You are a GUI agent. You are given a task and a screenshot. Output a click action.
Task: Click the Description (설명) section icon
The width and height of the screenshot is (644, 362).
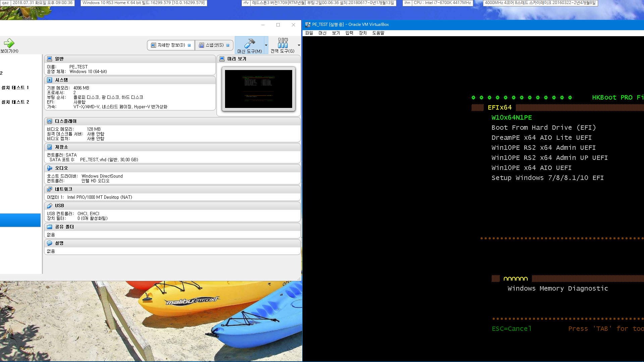pyautogui.click(x=50, y=243)
